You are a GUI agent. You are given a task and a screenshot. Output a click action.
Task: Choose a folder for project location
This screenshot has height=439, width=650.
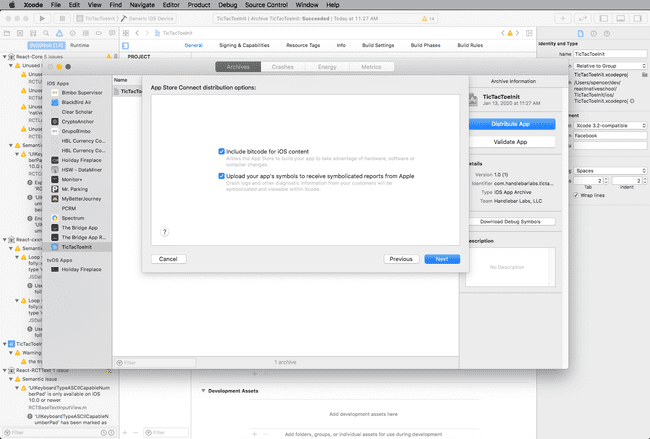644,75
